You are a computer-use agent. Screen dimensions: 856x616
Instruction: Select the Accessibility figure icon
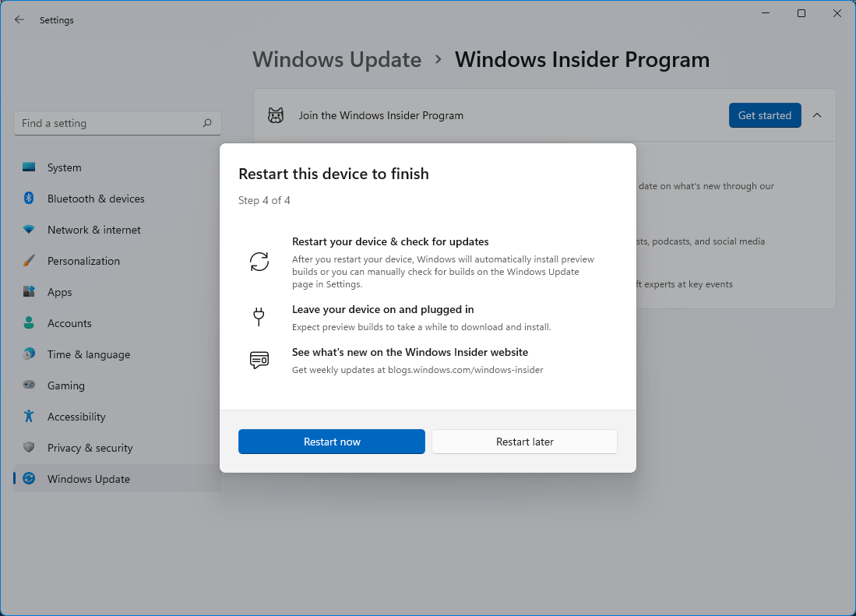point(29,417)
